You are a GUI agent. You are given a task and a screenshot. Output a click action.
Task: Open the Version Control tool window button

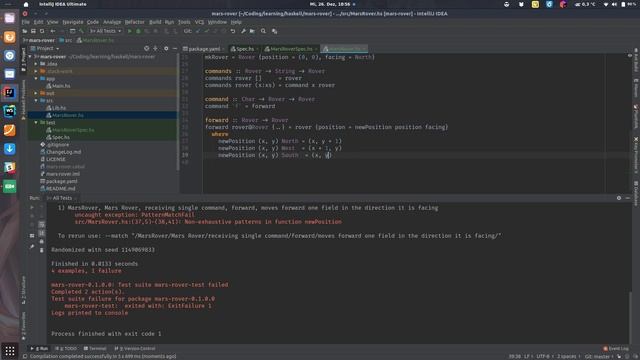coord(135,349)
